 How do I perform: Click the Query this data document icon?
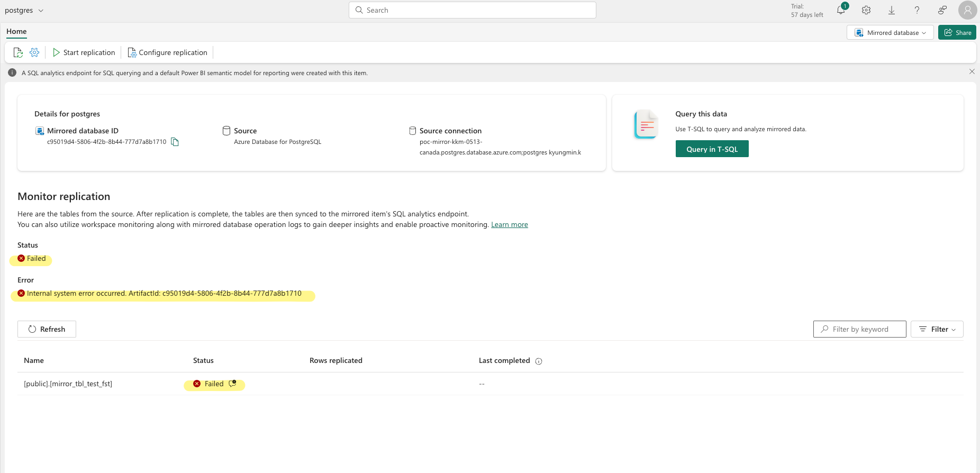[646, 124]
